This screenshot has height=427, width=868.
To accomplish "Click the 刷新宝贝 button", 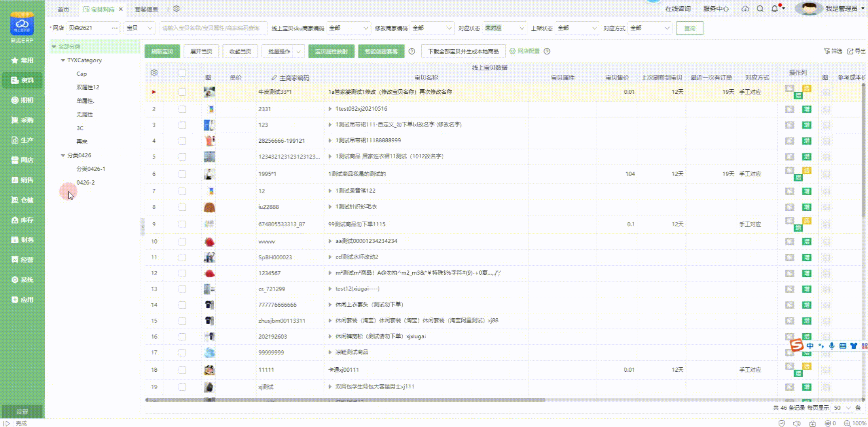I will tap(162, 51).
